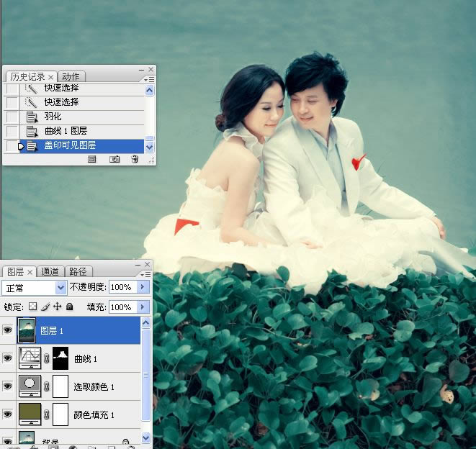Click the lock all padlock icon
This screenshot has height=449, width=476.
(x=69, y=307)
